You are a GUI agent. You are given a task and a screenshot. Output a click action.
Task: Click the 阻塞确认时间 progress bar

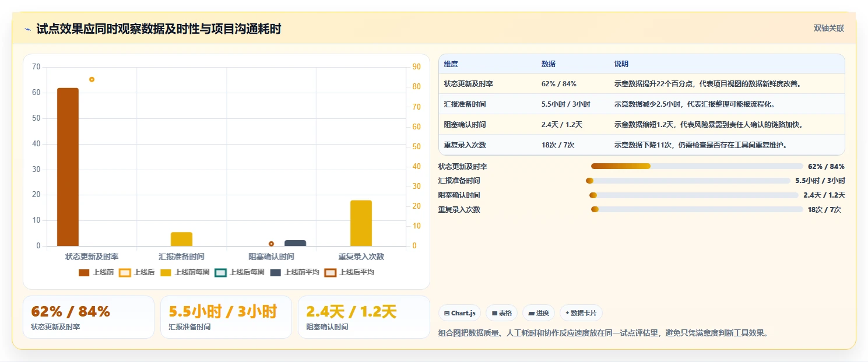(x=694, y=195)
